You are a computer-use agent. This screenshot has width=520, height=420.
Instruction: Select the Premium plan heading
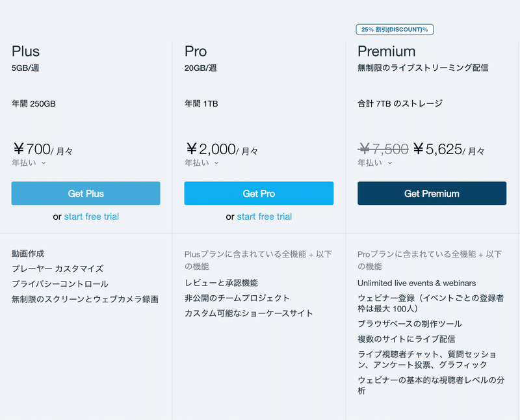[386, 51]
